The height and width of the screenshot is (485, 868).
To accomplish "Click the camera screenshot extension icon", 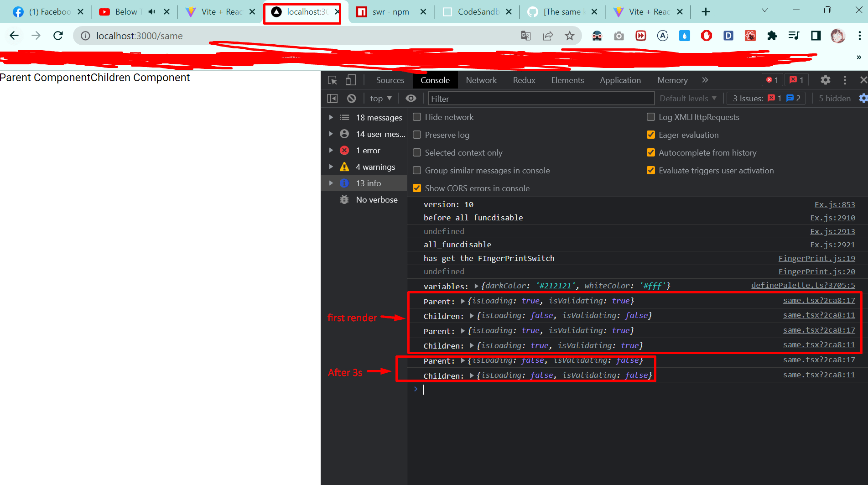I will tap(619, 36).
